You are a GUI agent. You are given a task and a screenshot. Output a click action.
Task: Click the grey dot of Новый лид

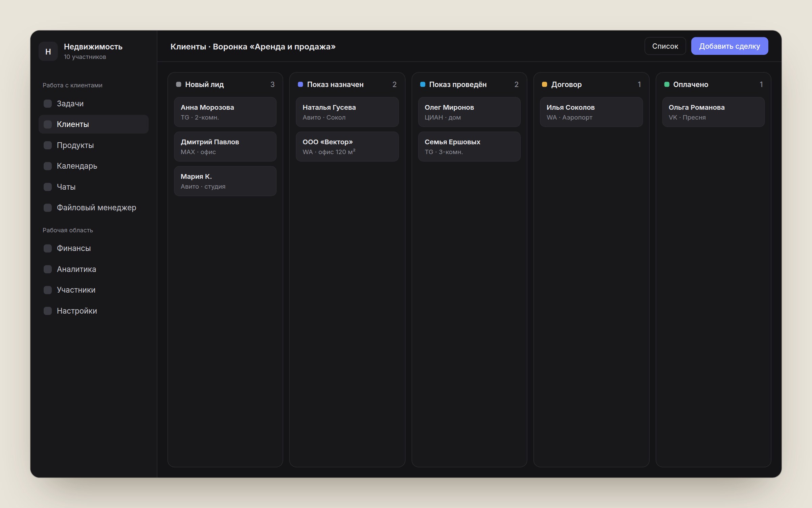point(179,84)
